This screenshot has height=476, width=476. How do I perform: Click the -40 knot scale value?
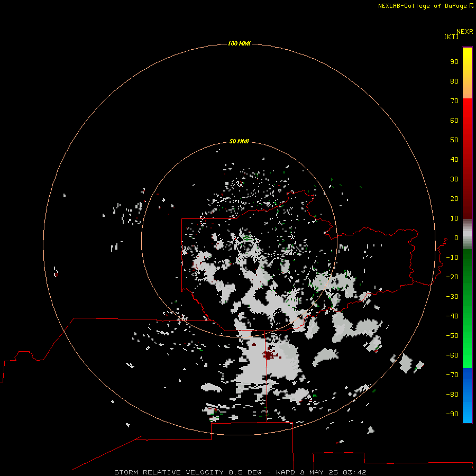tap(452, 316)
